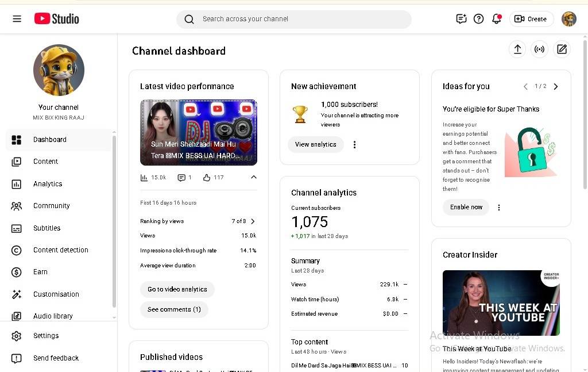
Task: Click the Go live broadcast icon
Action: [539, 49]
